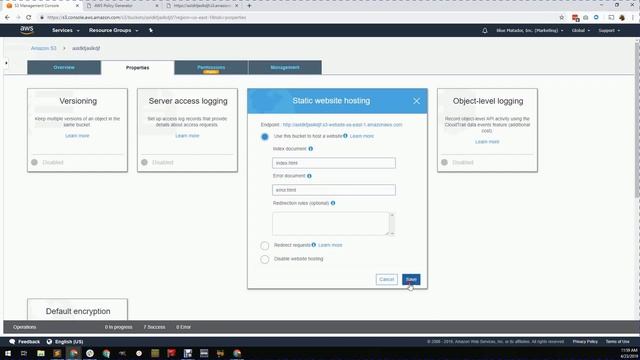Screen dimensions: 640x360
Task: Click Learn more next to Redirect requests
Action: [x=330, y=245]
